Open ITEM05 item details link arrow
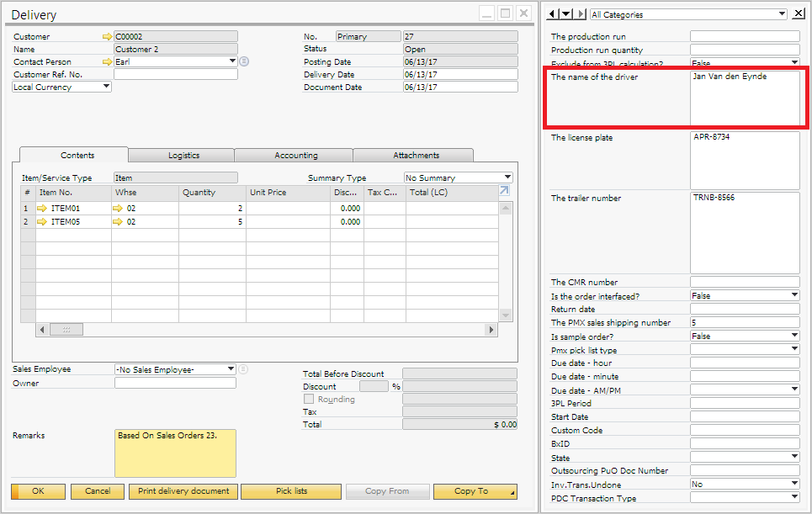The image size is (812, 514). click(43, 222)
